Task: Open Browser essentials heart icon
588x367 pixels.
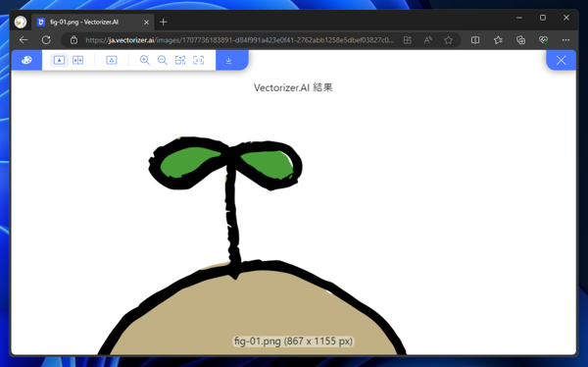Action: click(543, 40)
